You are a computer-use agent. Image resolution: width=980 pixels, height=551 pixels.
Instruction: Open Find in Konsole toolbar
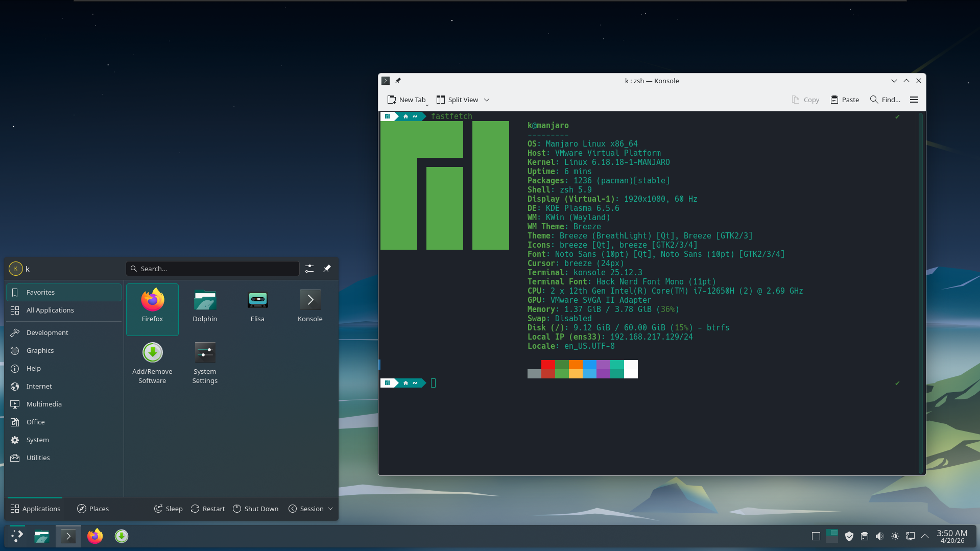[x=885, y=100]
